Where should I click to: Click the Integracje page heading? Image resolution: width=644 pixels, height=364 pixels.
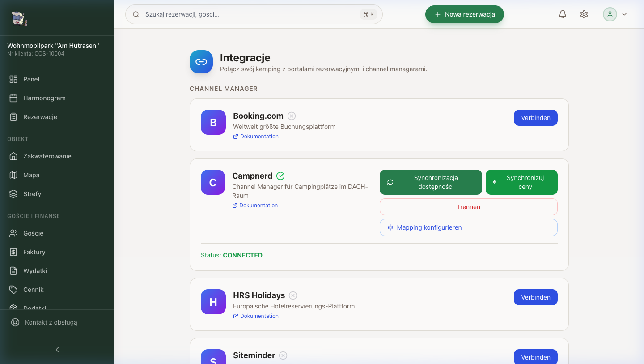[x=245, y=58]
